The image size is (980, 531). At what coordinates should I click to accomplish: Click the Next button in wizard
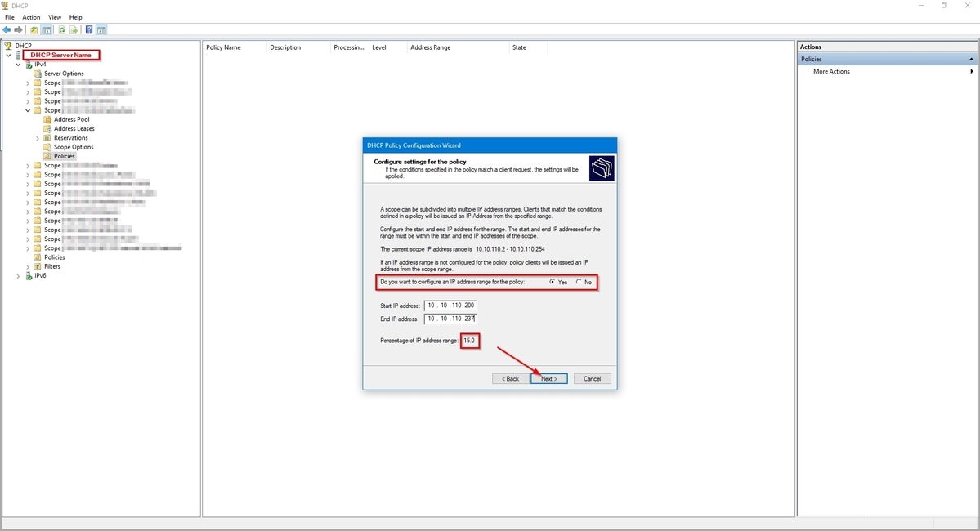click(x=548, y=379)
